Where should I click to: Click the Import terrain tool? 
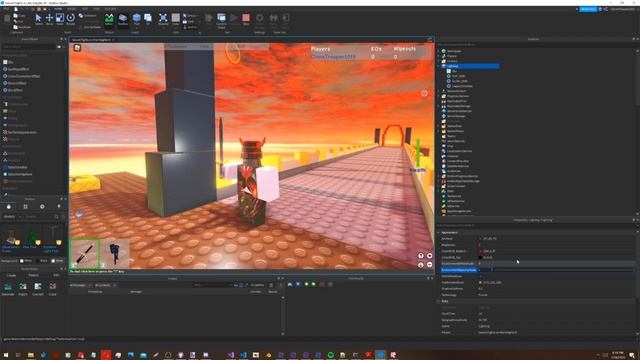(x=23, y=288)
